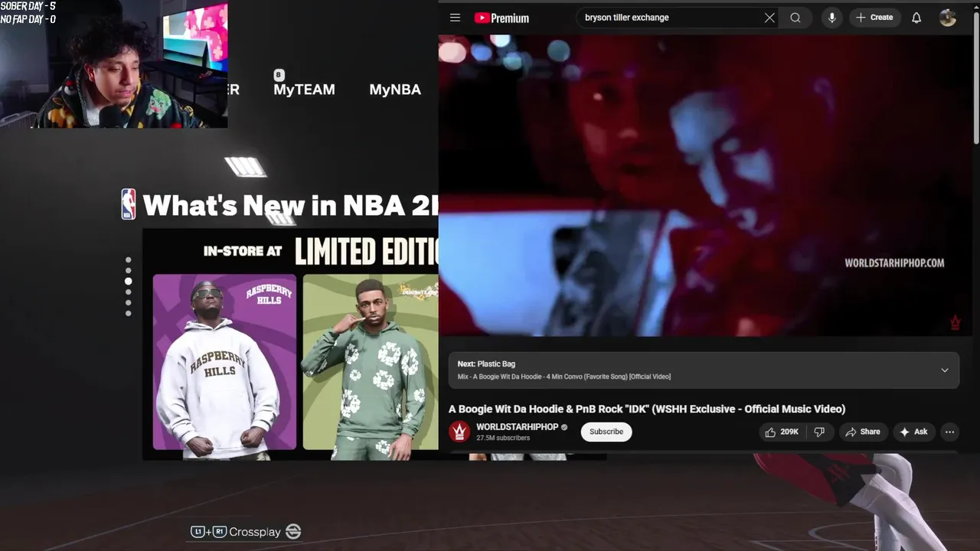Click the YouTube video player
Viewport: 980px width, 551px height.
(x=704, y=186)
